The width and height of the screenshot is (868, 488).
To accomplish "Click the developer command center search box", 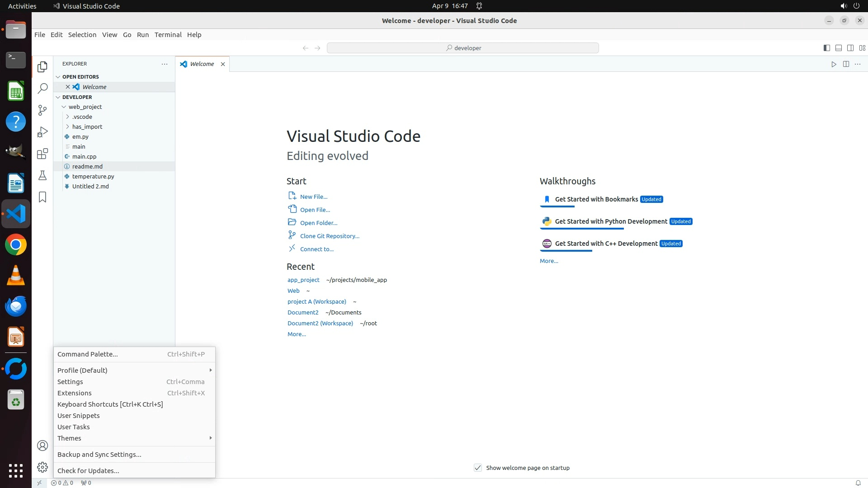I will click(462, 48).
